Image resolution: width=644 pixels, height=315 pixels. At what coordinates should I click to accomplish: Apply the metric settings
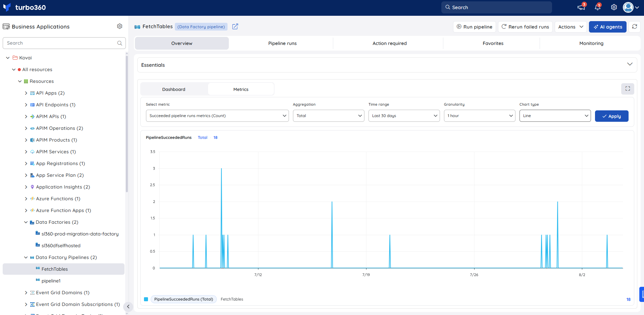[612, 116]
